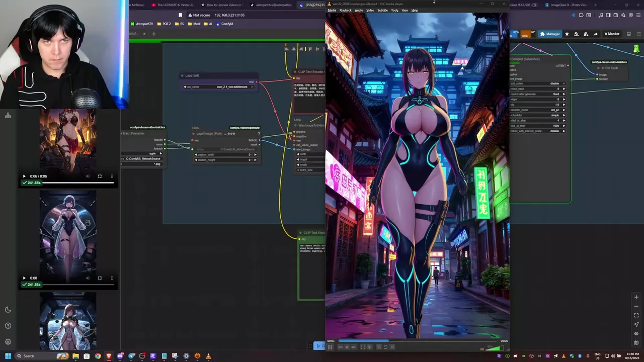This screenshot has height=362, width=644.
Task: Open the third queue result thumbnail
Action: [x=68, y=321]
